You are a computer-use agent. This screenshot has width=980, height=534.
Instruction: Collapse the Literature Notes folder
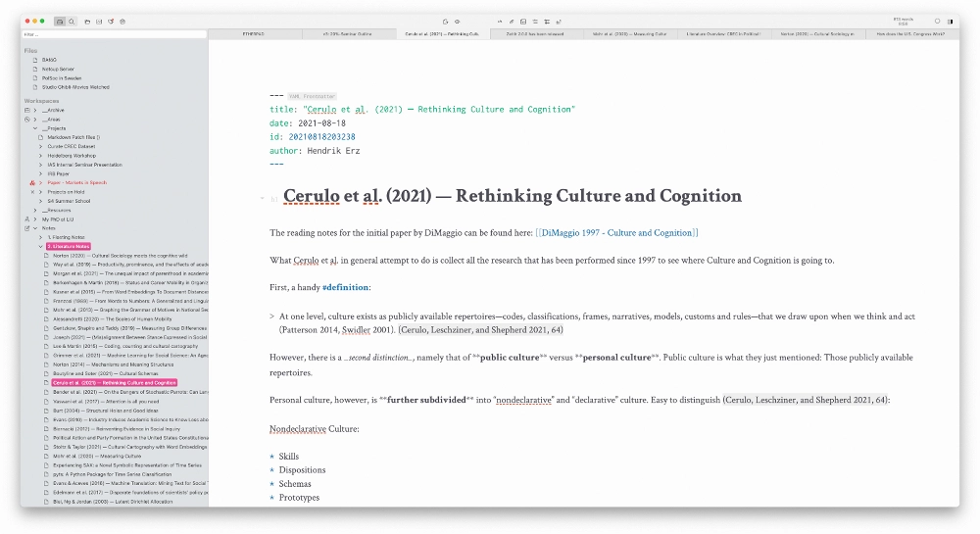pyautogui.click(x=40, y=247)
